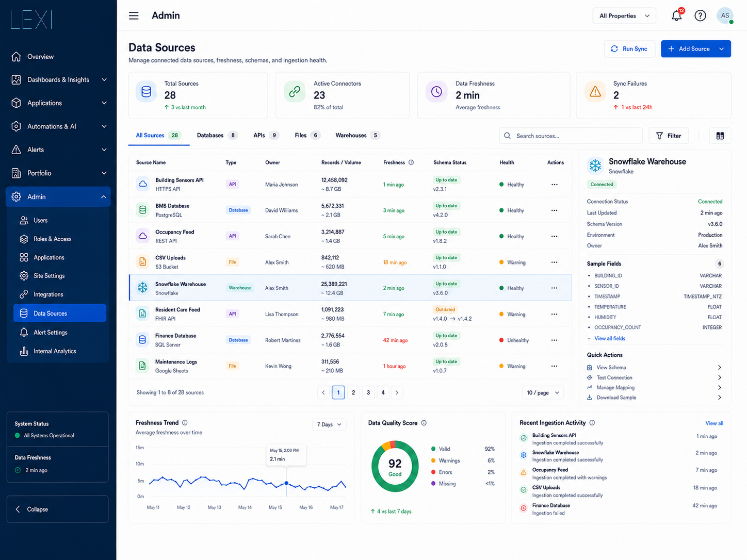
Task: Click the chart data point for May 15
Action: pyautogui.click(x=286, y=483)
